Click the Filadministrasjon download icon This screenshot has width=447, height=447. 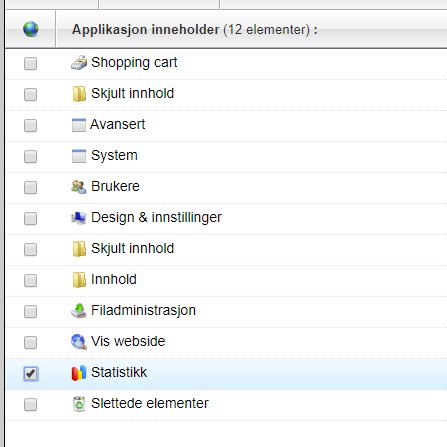79,311
